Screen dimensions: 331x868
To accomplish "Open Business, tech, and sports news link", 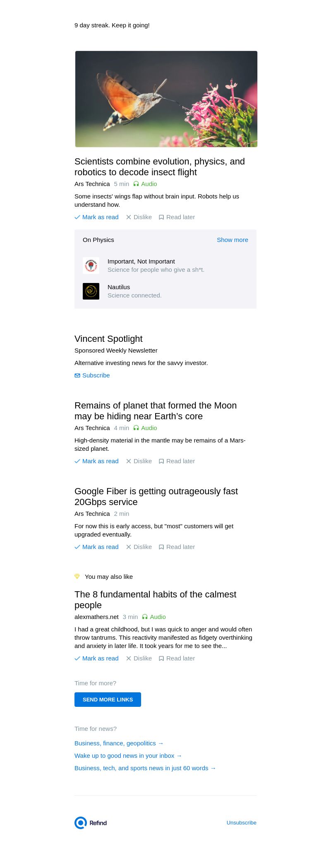I will pyautogui.click(x=145, y=768).
